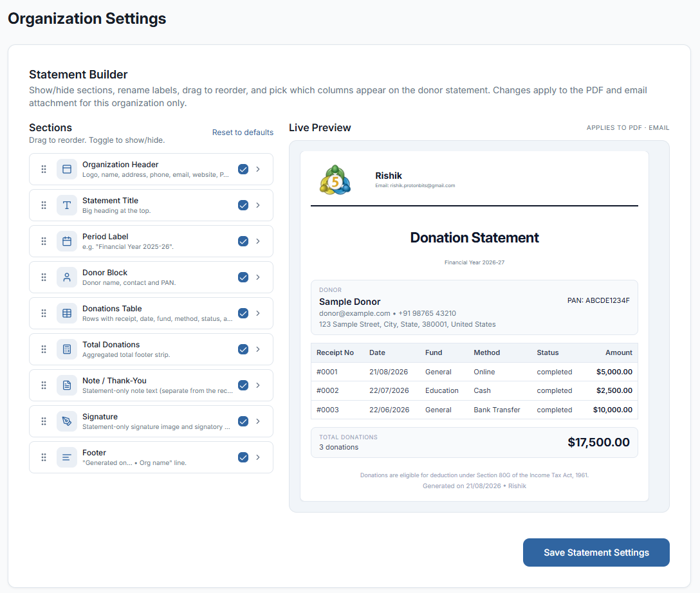Click the Donations Table grid icon
The height and width of the screenshot is (593, 700).
point(66,313)
